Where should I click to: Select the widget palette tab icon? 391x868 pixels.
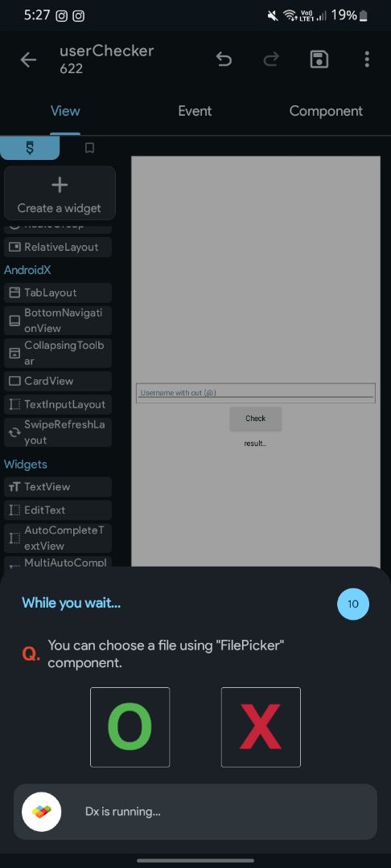(30, 148)
